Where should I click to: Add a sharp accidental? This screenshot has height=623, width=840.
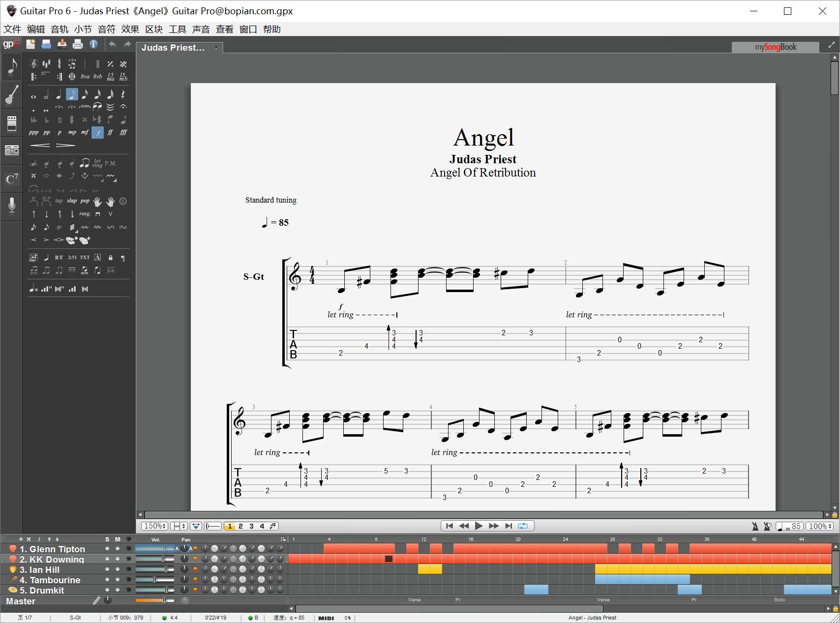72,119
